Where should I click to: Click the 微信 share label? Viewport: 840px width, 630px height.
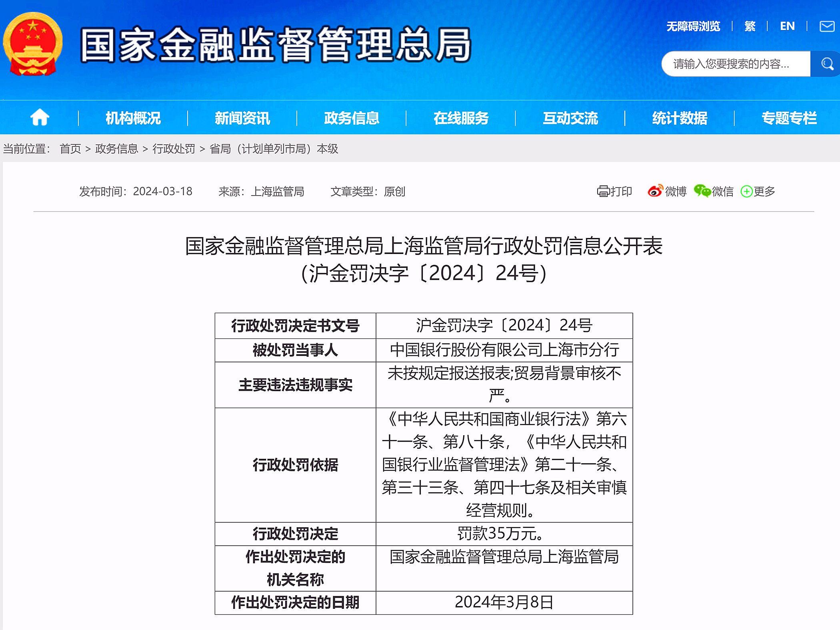tap(723, 192)
